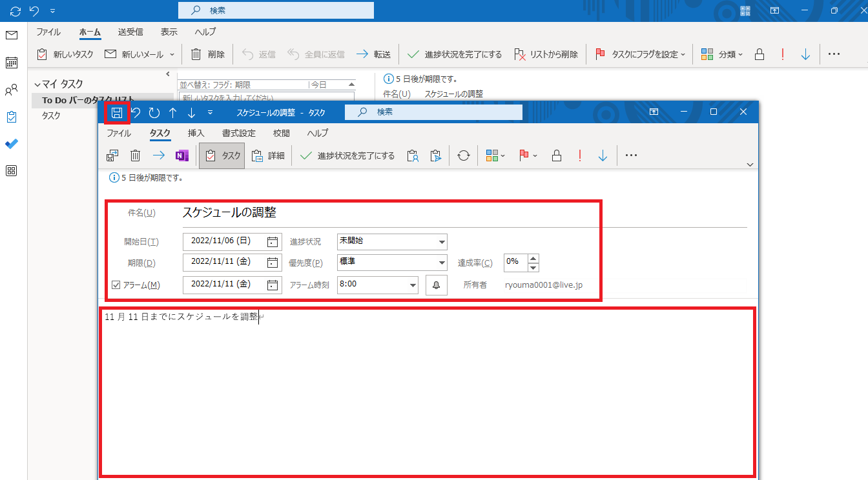
Task: Open the 優先度 dropdown
Action: [442, 263]
